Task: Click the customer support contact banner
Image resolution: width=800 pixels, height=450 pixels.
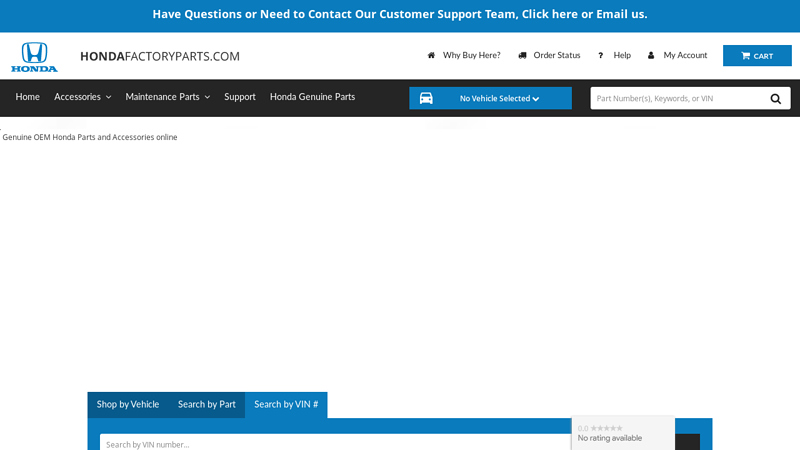Action: point(400,14)
